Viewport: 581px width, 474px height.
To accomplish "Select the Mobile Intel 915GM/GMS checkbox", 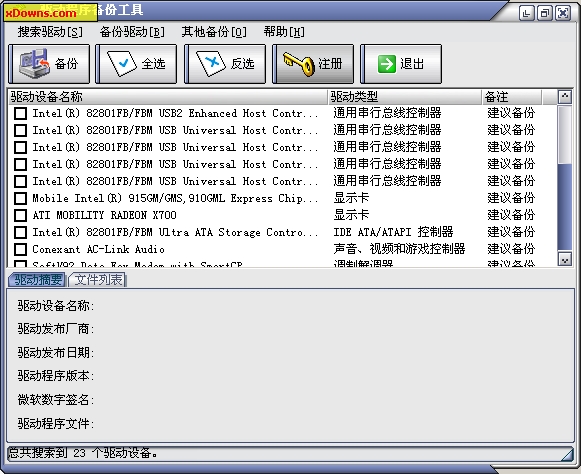I will pyautogui.click(x=20, y=198).
